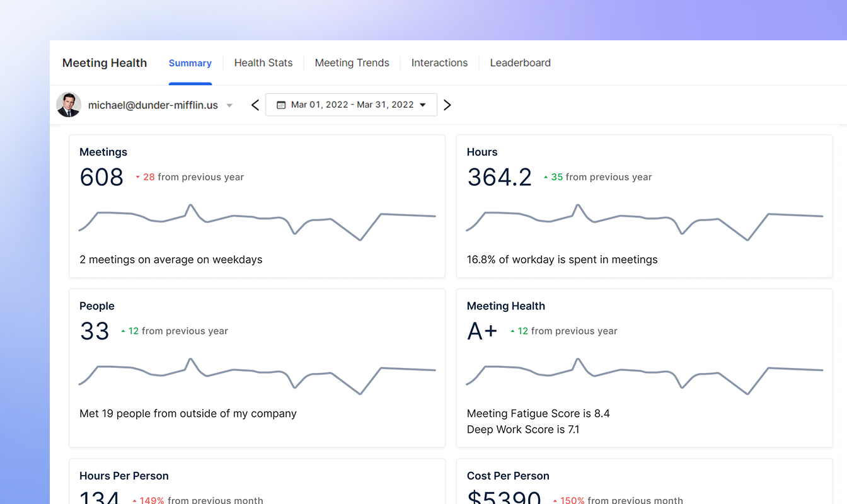Screen dimensions: 847x504
Task: Click the green up arrow beside 35
Action: click(x=546, y=178)
